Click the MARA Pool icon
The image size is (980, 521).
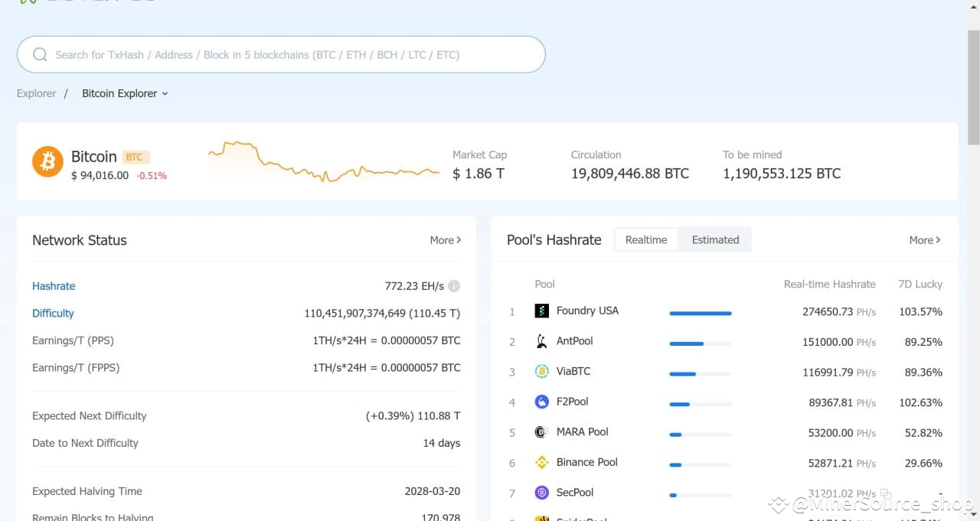tap(541, 431)
